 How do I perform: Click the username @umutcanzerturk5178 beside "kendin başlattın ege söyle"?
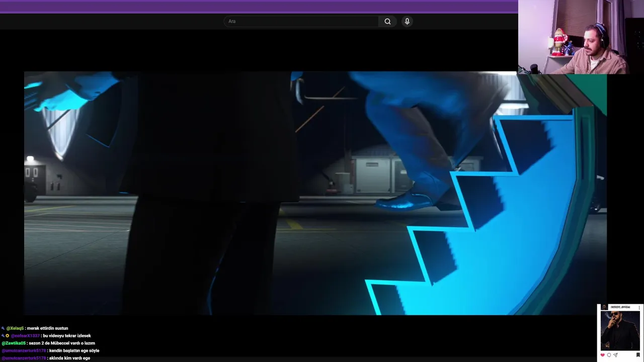[x=24, y=351]
